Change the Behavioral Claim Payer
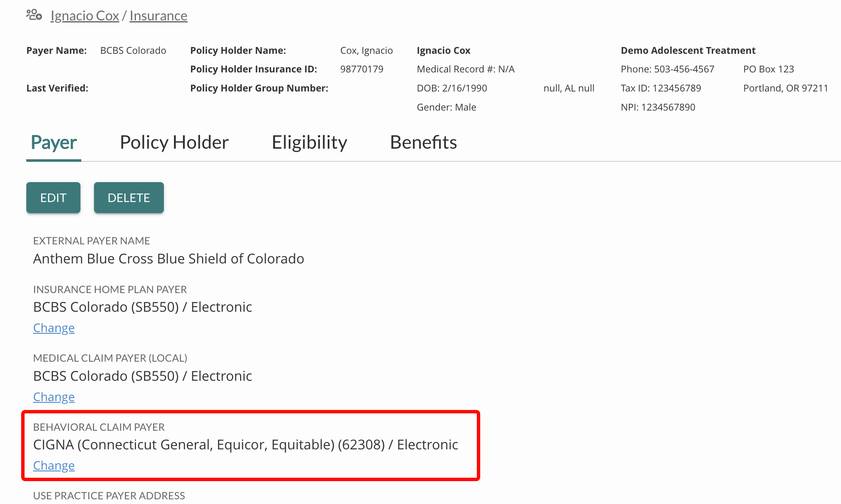841x504 pixels. click(x=54, y=466)
